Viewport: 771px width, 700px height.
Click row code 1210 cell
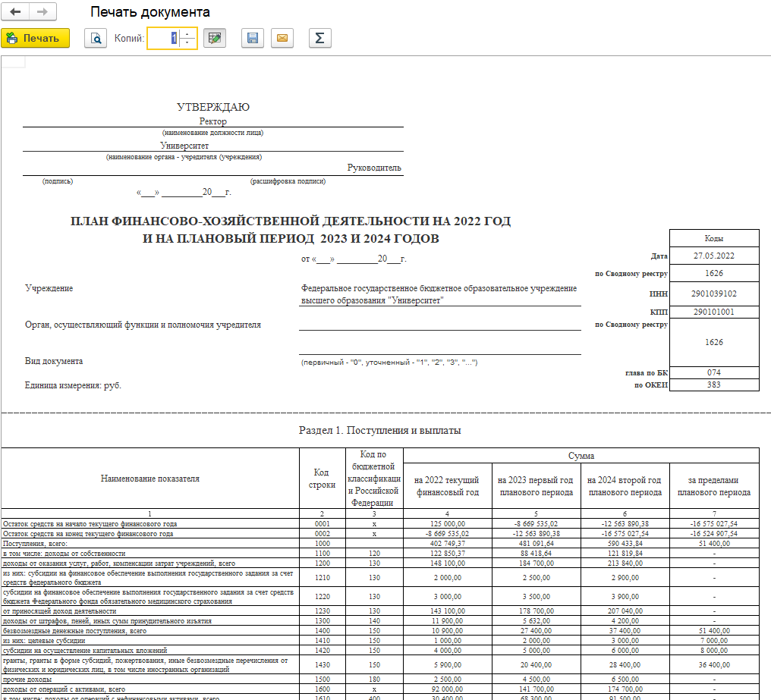[322, 578]
